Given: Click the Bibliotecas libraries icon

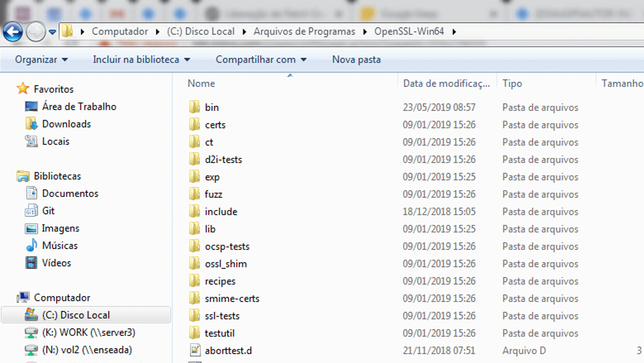Looking at the screenshot, I should 23,176.
